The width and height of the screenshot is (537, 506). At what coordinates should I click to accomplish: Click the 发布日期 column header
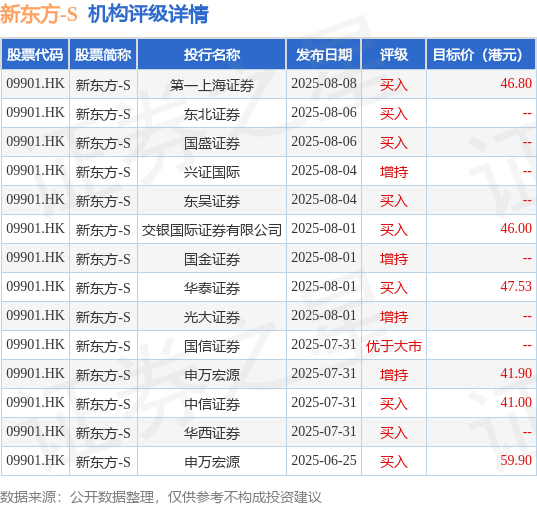324,54
